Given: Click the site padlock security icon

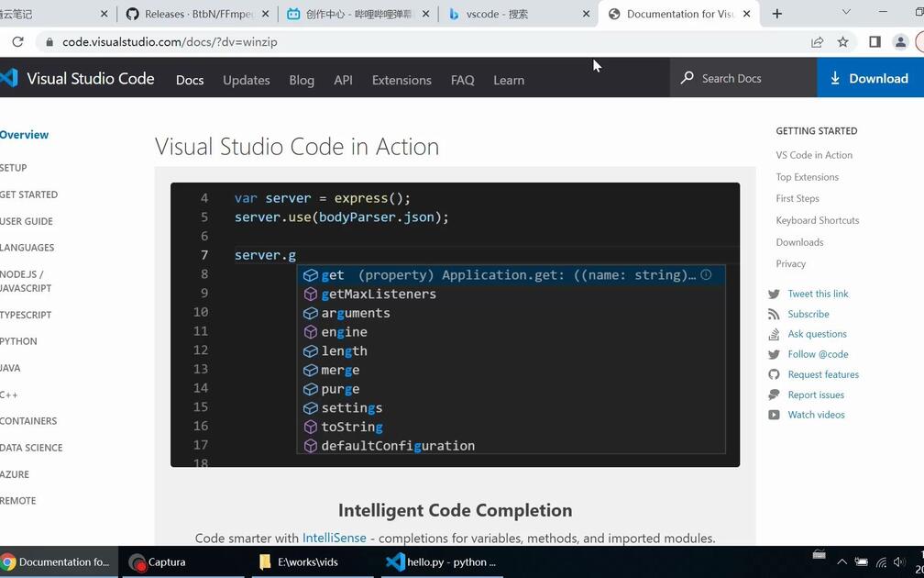Looking at the screenshot, I should 49,42.
